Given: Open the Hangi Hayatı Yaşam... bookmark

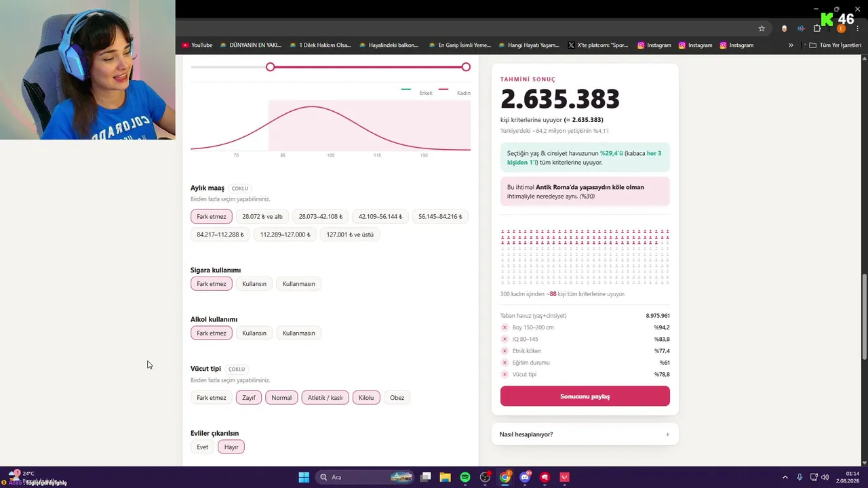Looking at the screenshot, I should [529, 45].
